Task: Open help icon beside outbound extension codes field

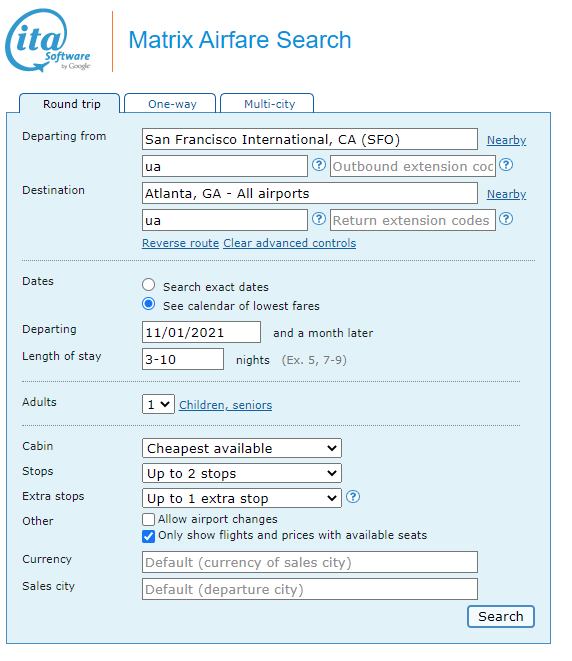Action: point(506,165)
